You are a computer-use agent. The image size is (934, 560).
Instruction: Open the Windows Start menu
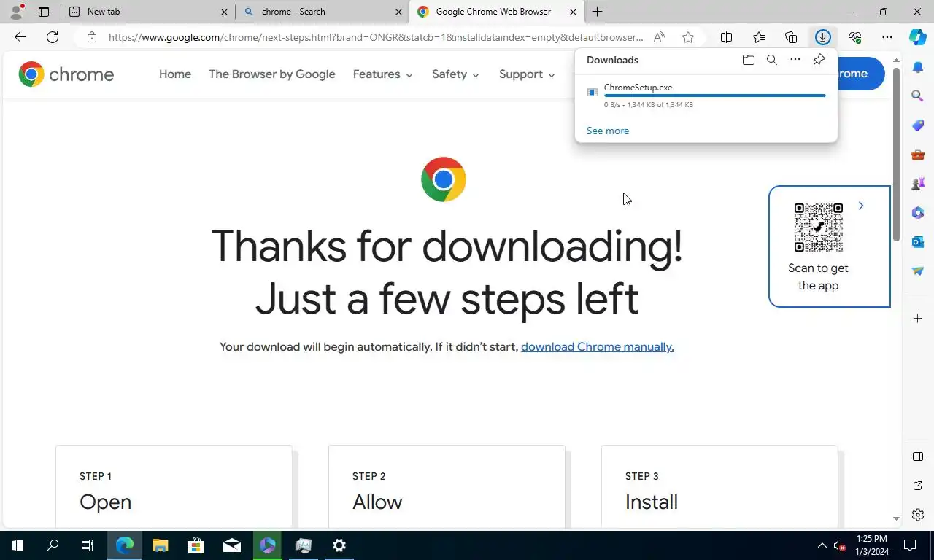coord(18,545)
